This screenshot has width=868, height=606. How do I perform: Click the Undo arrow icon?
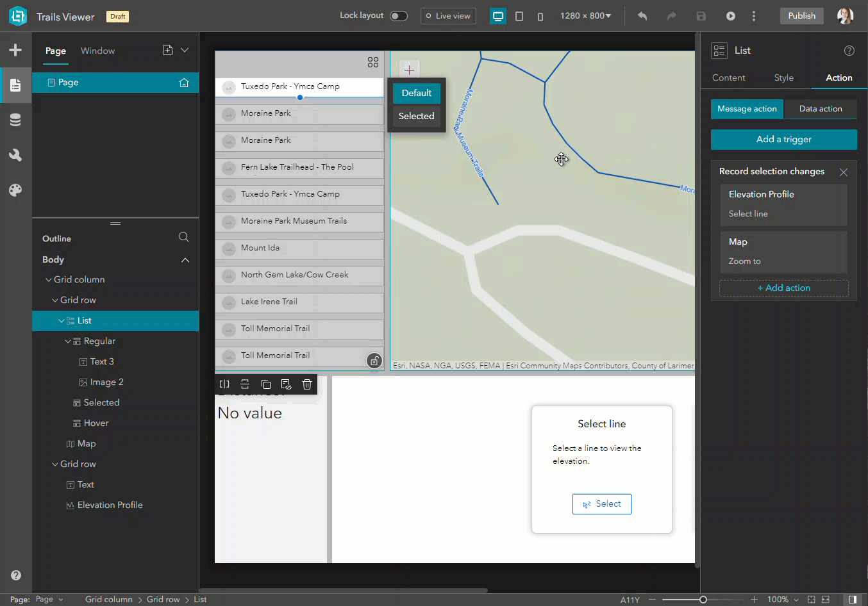642,16
